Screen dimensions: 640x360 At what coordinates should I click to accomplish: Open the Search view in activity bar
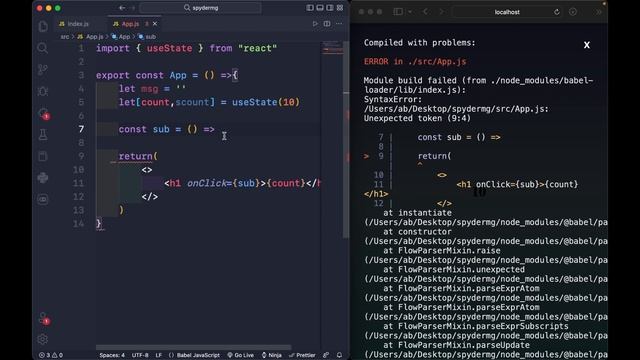pos(43,48)
